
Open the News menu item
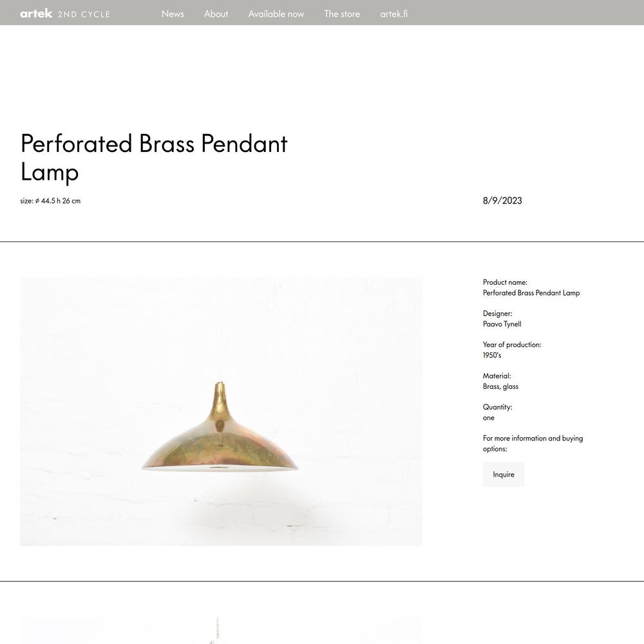(173, 14)
